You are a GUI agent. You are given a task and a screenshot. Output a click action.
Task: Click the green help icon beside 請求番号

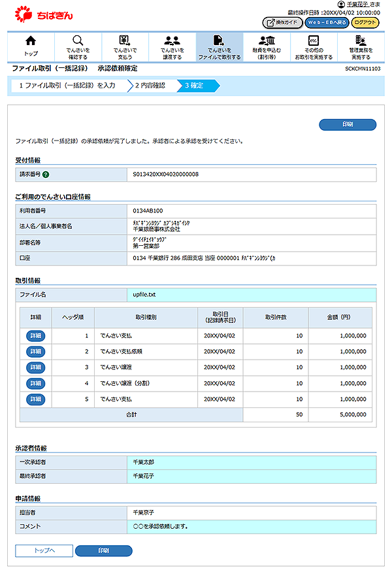pos(46,175)
